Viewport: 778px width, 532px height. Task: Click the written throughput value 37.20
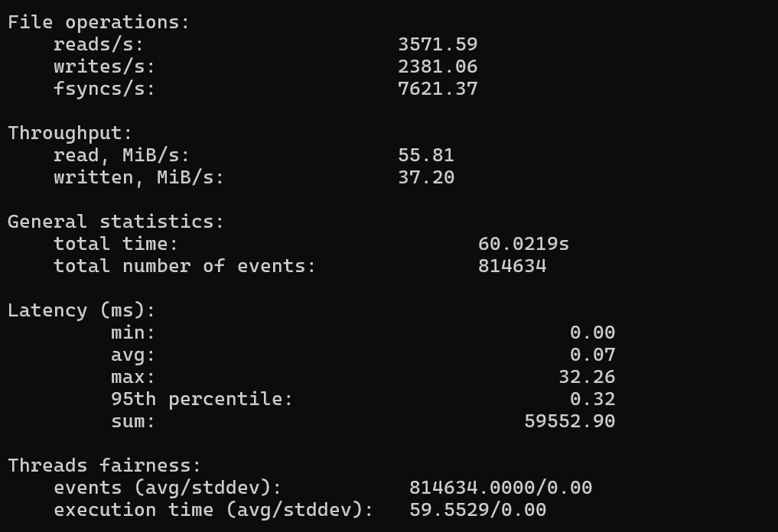(426, 177)
